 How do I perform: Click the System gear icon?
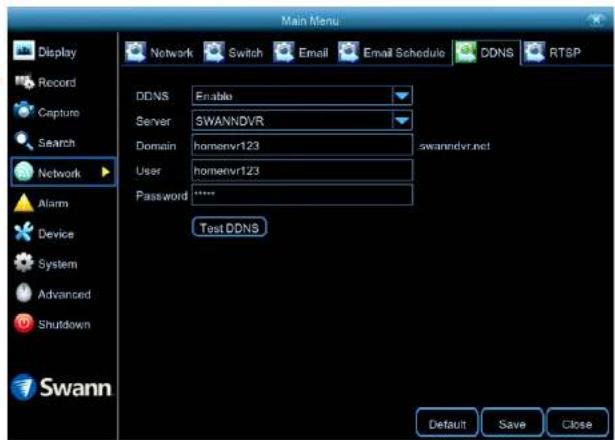coord(24,263)
